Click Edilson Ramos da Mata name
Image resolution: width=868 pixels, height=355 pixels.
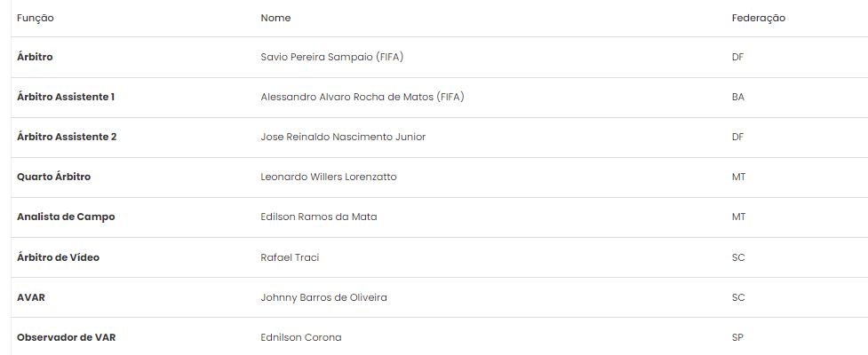pos(319,217)
